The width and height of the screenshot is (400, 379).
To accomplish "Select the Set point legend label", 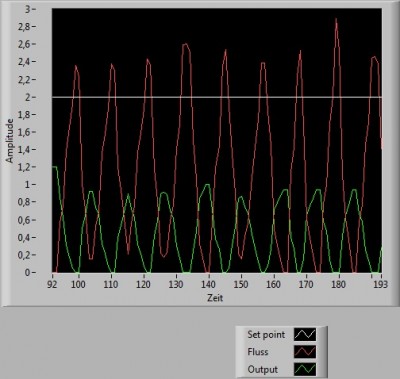I will click(x=266, y=334).
